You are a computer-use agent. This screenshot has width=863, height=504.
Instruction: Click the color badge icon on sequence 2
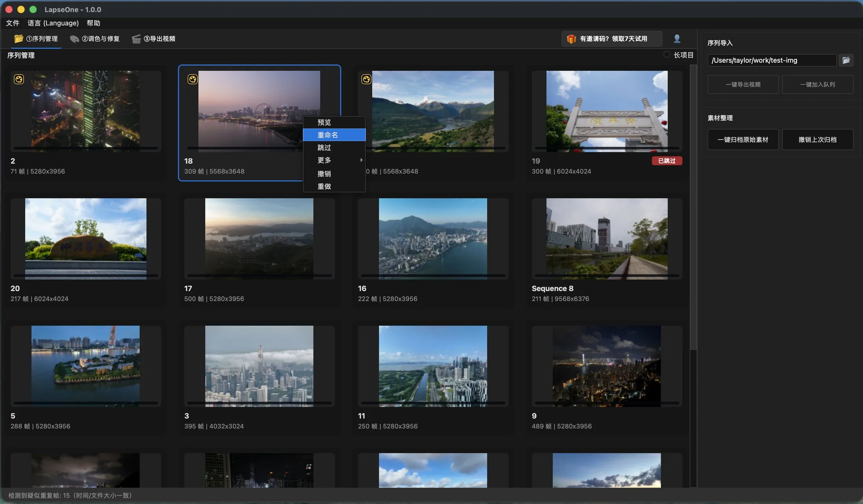(x=19, y=79)
